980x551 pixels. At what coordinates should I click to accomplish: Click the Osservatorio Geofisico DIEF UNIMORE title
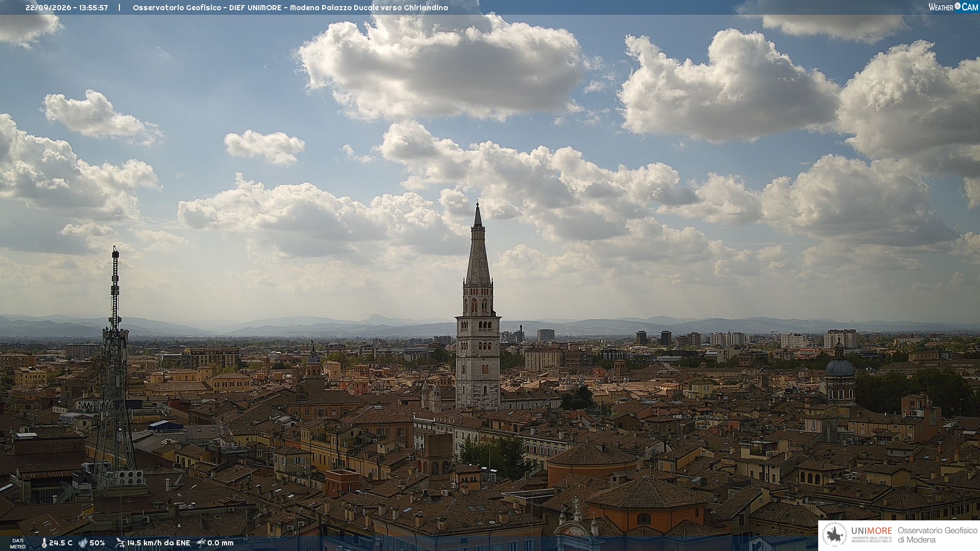[290, 8]
